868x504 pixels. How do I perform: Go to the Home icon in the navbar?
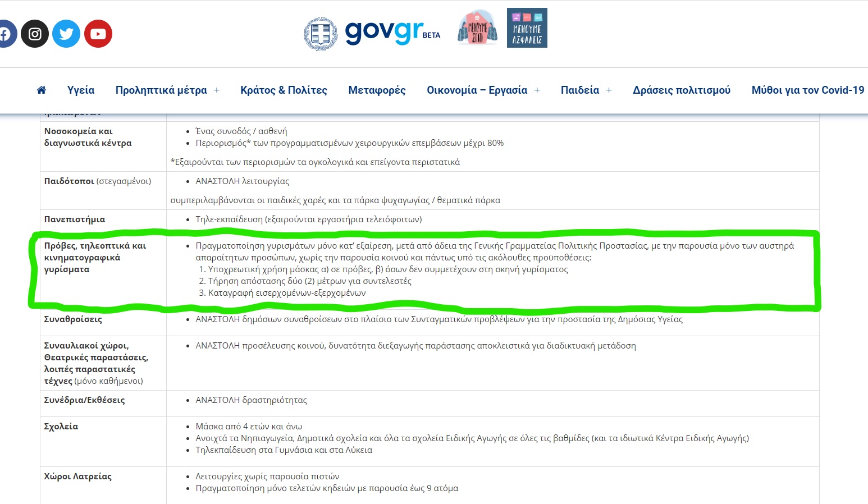point(42,90)
